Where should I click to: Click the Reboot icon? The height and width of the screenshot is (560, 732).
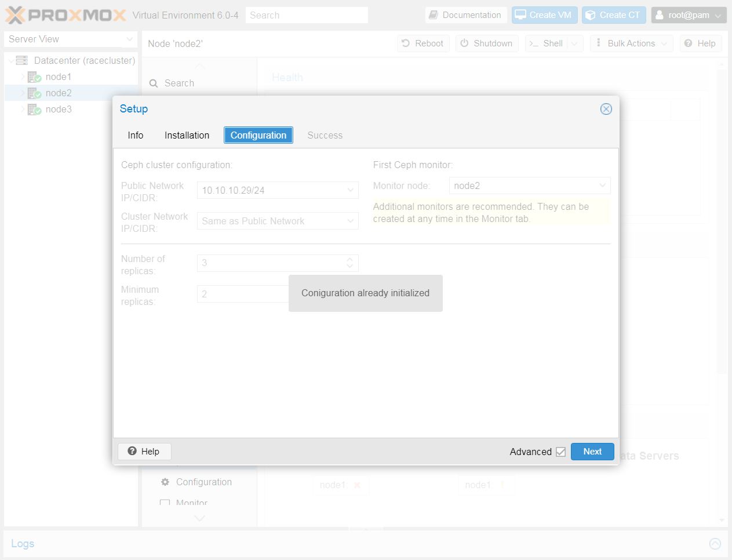click(x=406, y=43)
